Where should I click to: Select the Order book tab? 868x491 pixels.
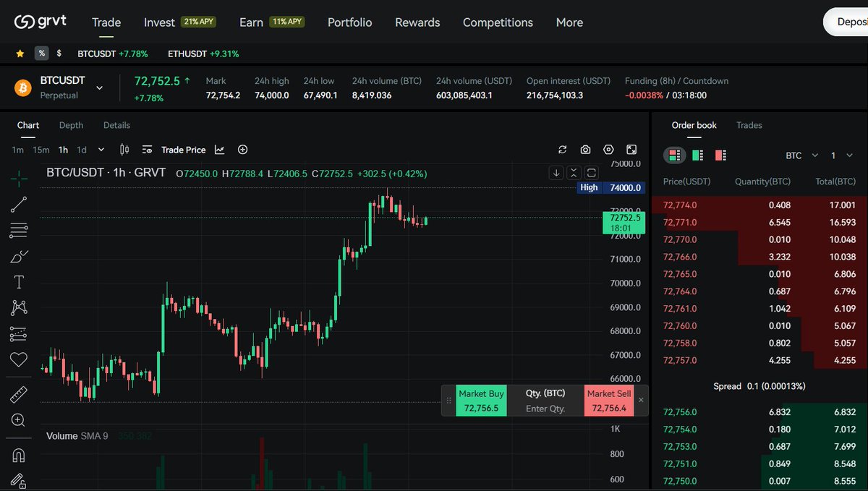694,125
